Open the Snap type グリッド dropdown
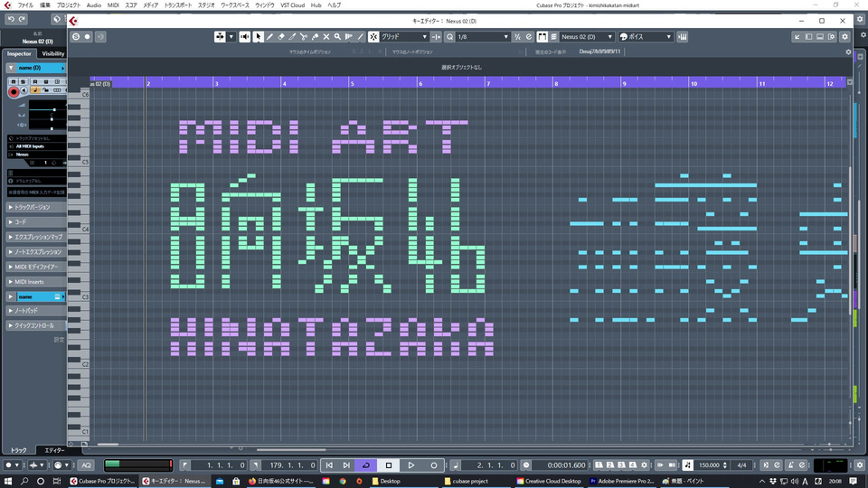This screenshot has height=488, width=868. (x=403, y=36)
